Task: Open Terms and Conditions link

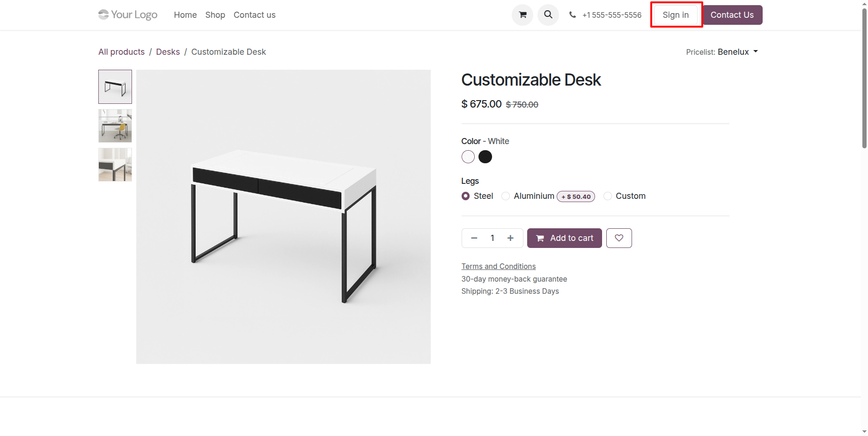Action: pos(498,266)
